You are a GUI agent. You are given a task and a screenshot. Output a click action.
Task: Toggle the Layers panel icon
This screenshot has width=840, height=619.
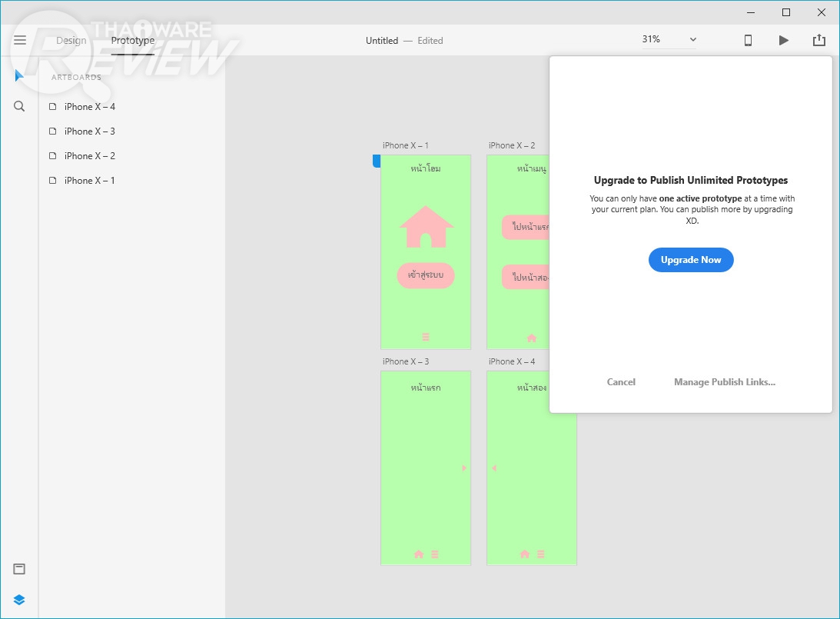pos(18,600)
